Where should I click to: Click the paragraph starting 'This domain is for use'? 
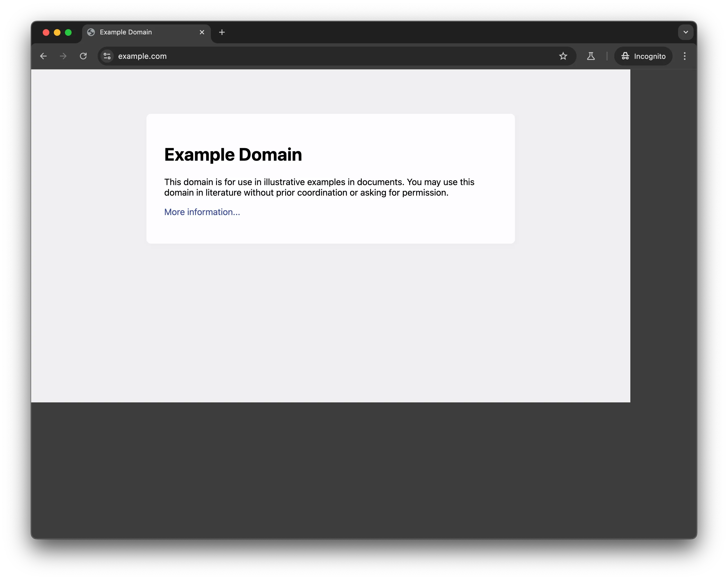pos(319,187)
